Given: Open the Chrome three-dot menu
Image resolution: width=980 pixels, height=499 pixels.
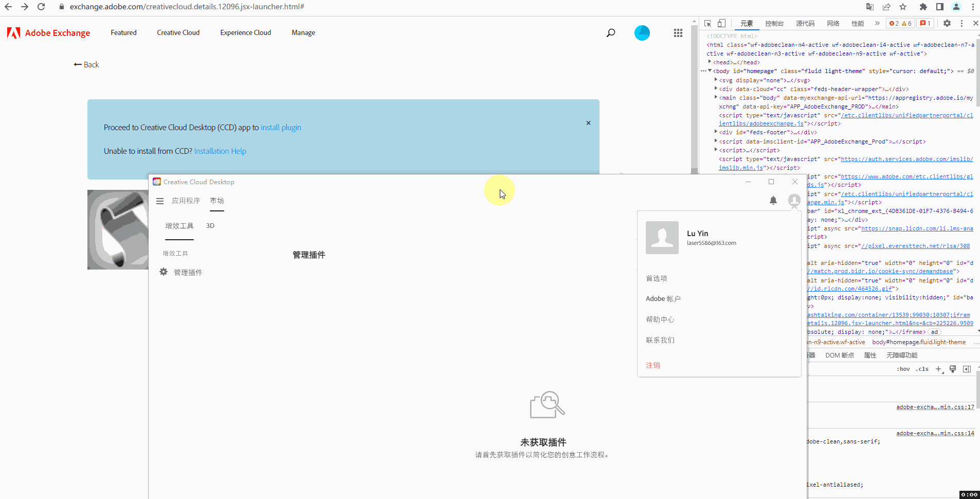Looking at the screenshot, I should click(x=973, y=7).
